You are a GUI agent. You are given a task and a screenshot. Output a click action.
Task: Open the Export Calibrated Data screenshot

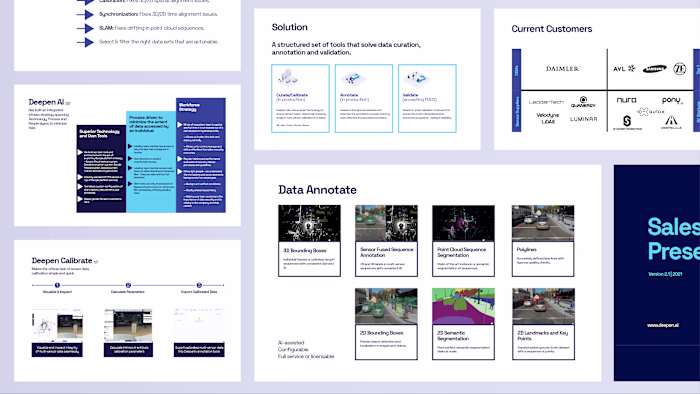point(199,325)
